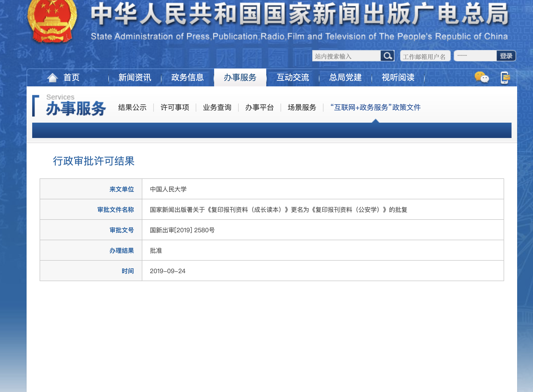Image resolution: width=533 pixels, height=392 pixels.
Task: Click the home house icon
Action: pyautogui.click(x=52, y=78)
